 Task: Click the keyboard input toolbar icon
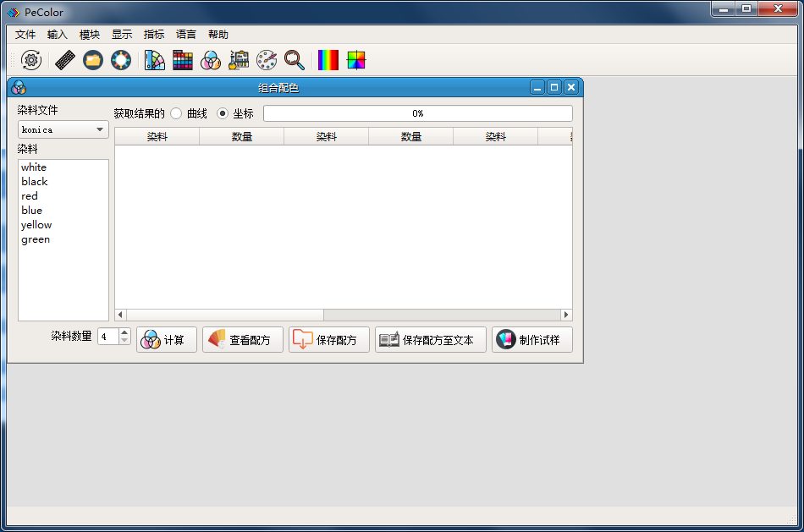[65, 60]
